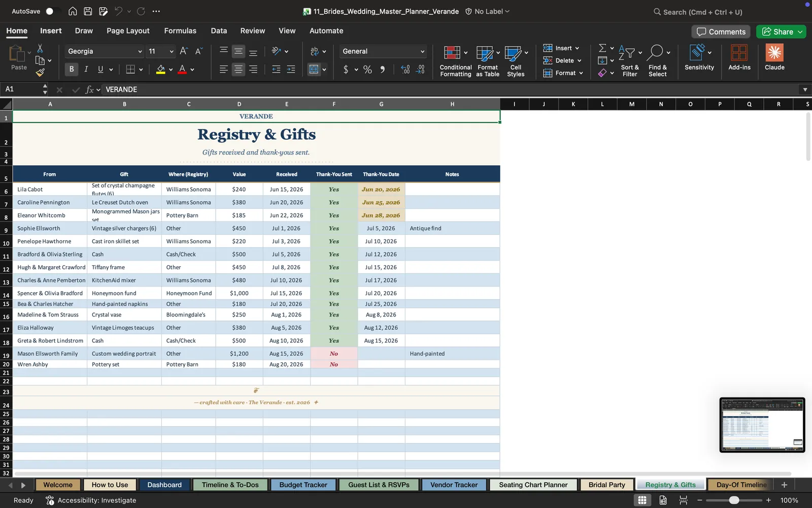Open Conditional Formatting icon
The width and height of the screenshot is (812, 508).
[x=452, y=52]
